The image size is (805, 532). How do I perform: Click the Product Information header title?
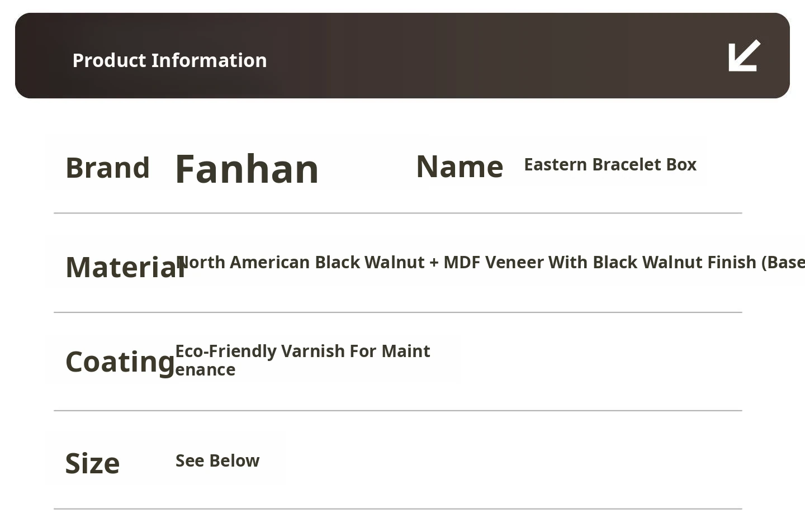tap(169, 60)
